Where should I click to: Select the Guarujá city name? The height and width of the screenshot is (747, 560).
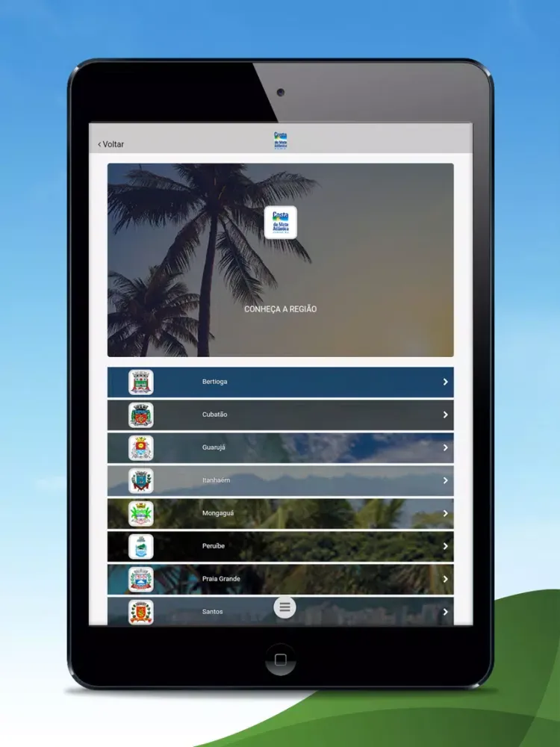(x=214, y=447)
